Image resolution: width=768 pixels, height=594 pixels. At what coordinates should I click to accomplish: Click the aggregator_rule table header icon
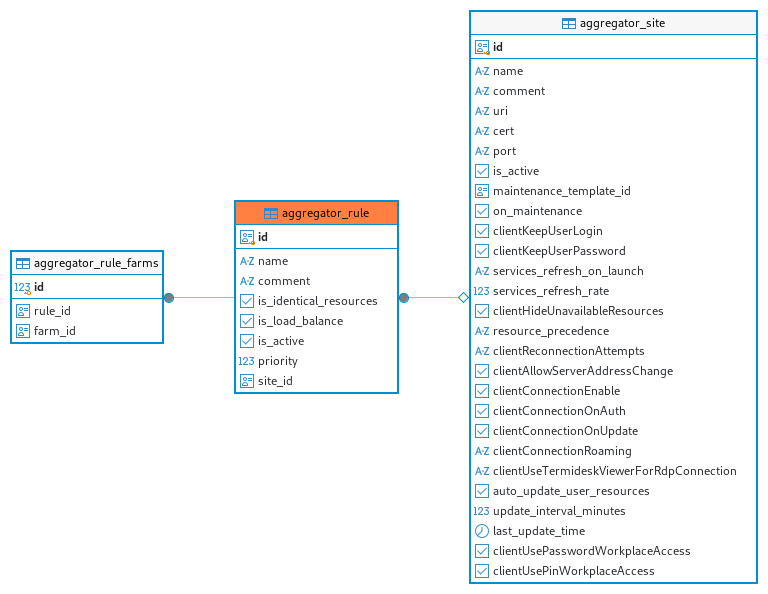click(x=270, y=214)
